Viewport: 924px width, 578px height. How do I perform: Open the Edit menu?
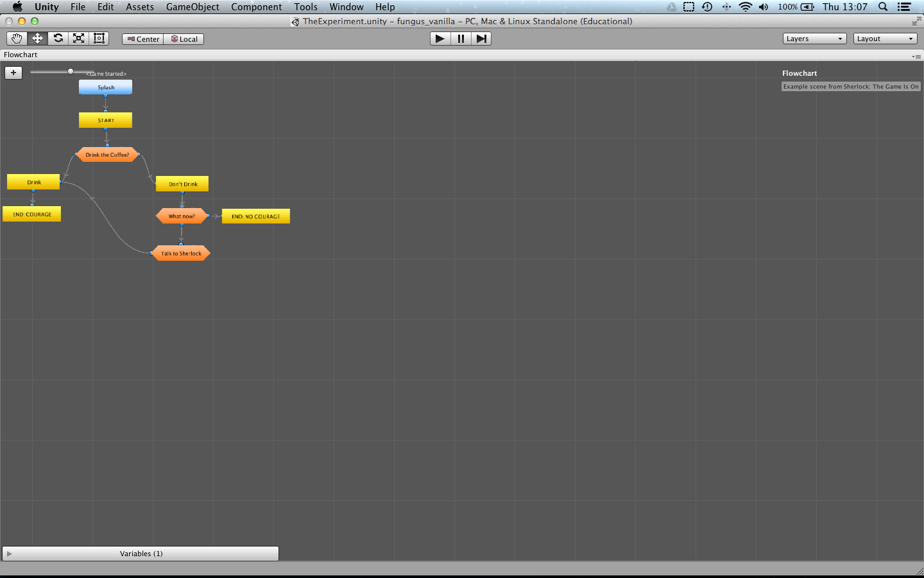coord(106,7)
